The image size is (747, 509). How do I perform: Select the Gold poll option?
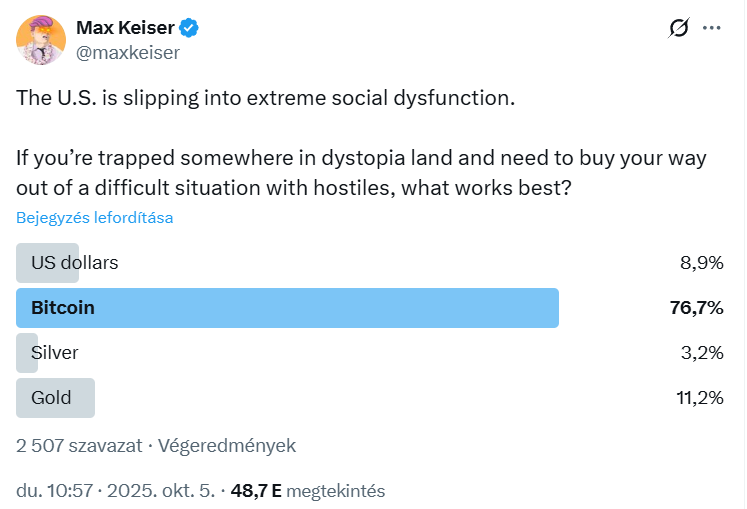pyautogui.click(x=55, y=398)
